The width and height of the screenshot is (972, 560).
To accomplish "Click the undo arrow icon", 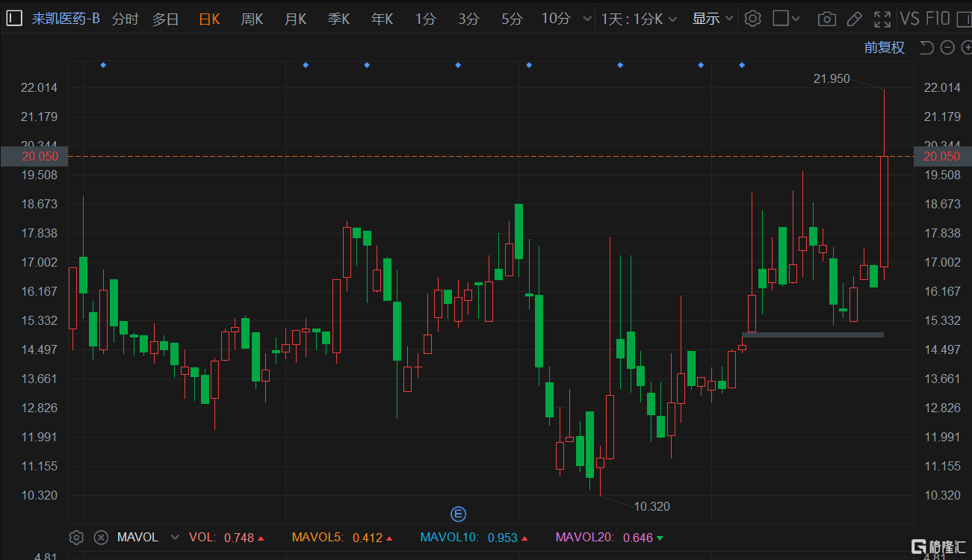I will click(926, 48).
